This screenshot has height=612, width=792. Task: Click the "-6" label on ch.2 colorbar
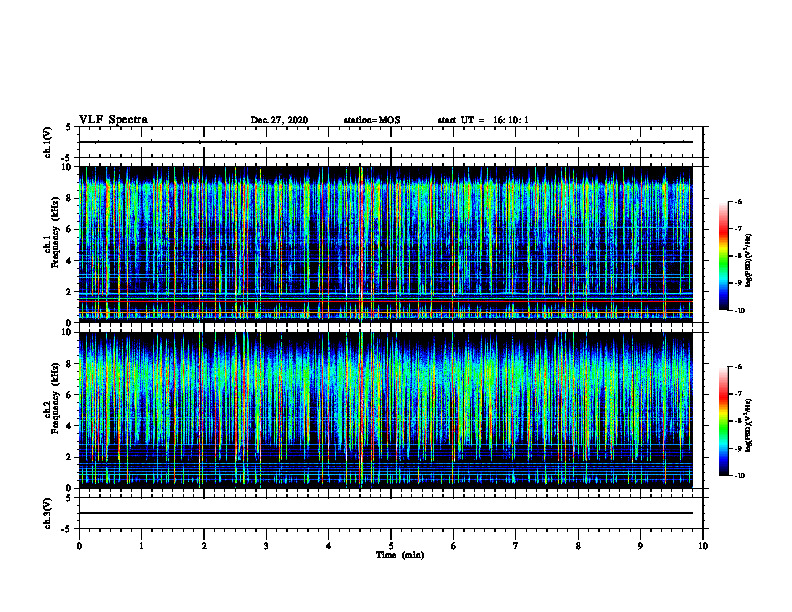click(x=738, y=367)
